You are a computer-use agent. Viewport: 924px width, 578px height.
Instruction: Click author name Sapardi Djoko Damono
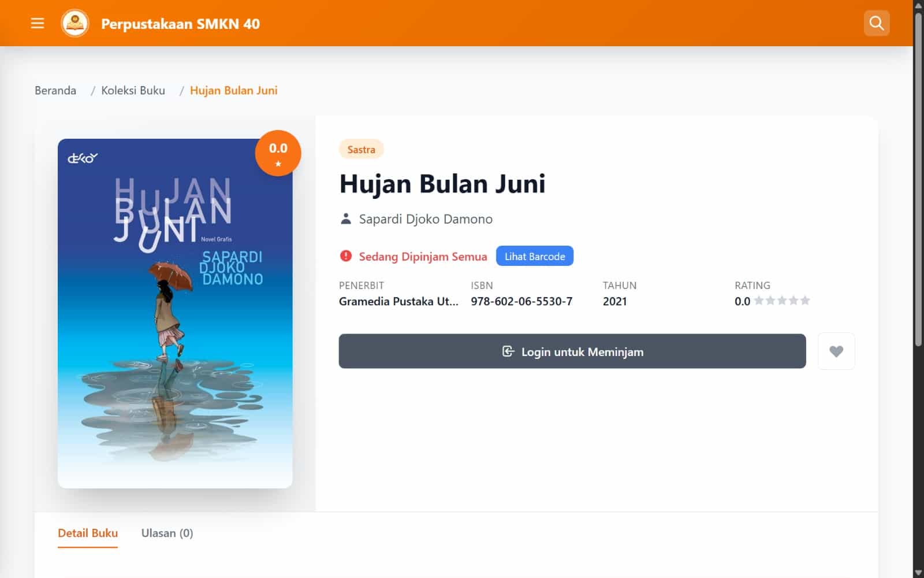click(x=426, y=219)
